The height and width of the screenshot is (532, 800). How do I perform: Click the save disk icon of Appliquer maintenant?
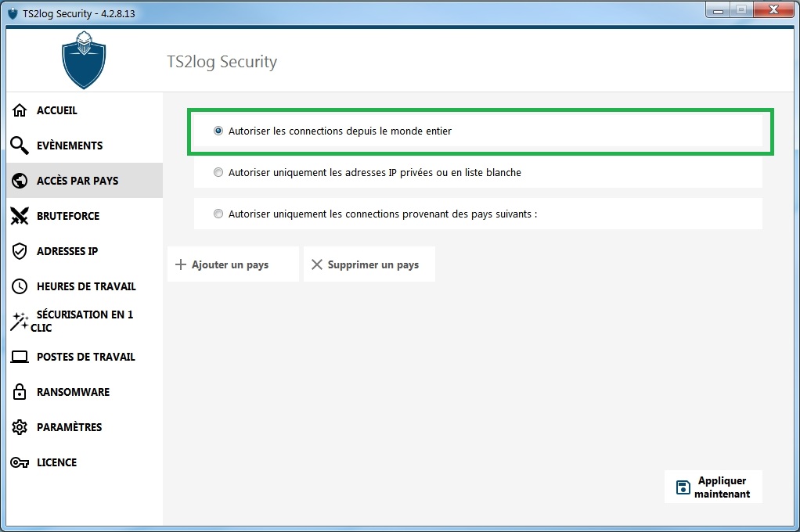[683, 487]
